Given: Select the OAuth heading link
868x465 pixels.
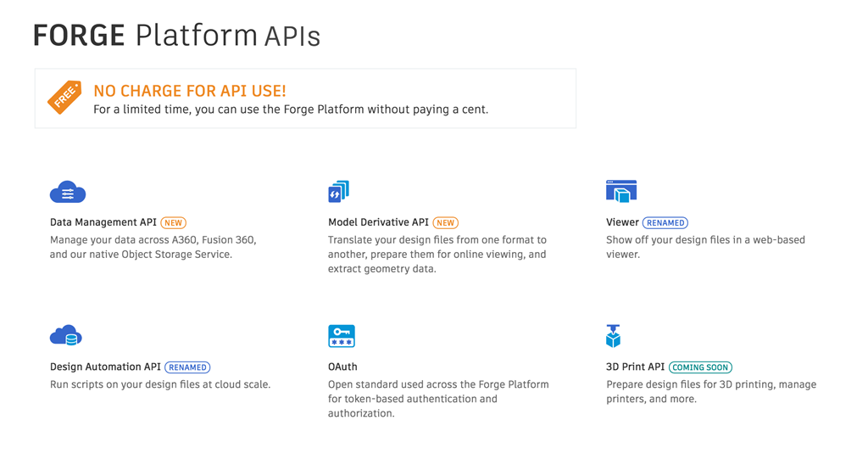Looking at the screenshot, I should click(x=342, y=367).
